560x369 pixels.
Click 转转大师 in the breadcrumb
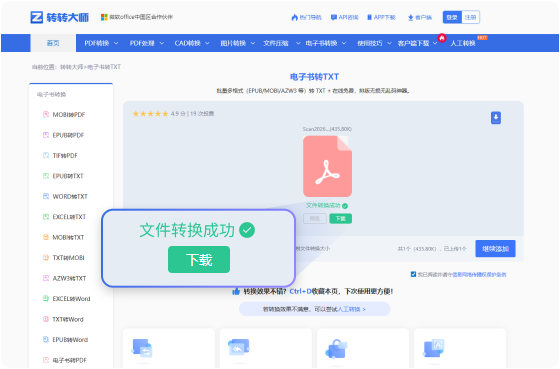click(x=71, y=67)
